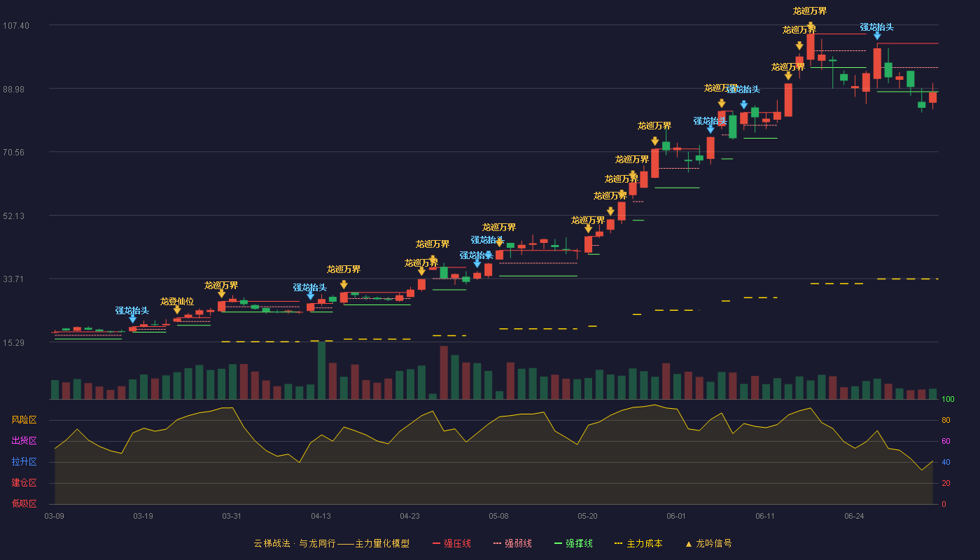Click the 03-31 date label
980x560 pixels.
[232, 516]
